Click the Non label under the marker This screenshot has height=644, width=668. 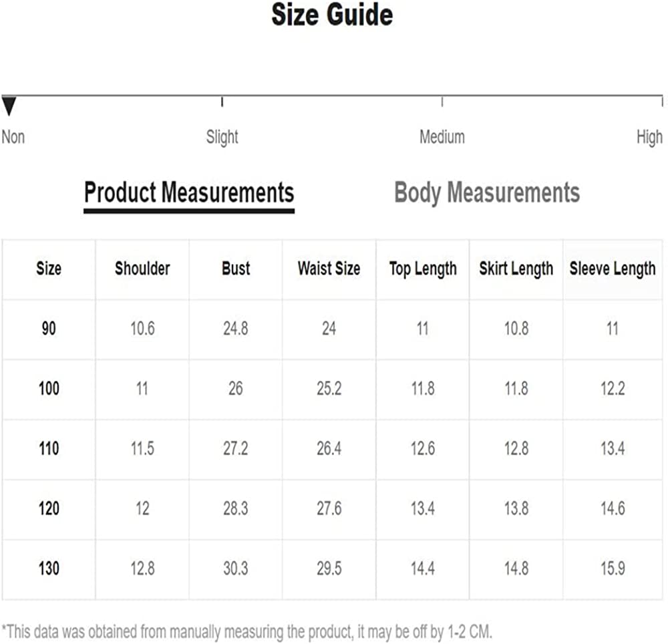click(13, 137)
